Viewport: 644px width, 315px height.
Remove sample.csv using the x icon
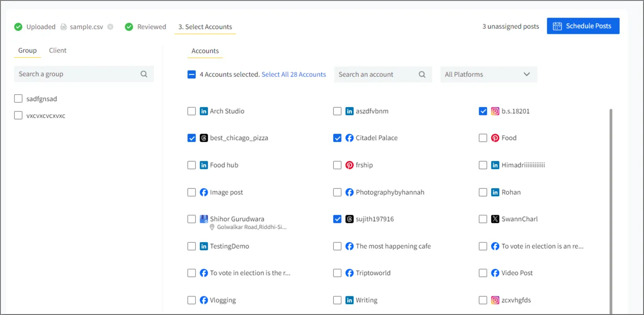pyautogui.click(x=110, y=27)
